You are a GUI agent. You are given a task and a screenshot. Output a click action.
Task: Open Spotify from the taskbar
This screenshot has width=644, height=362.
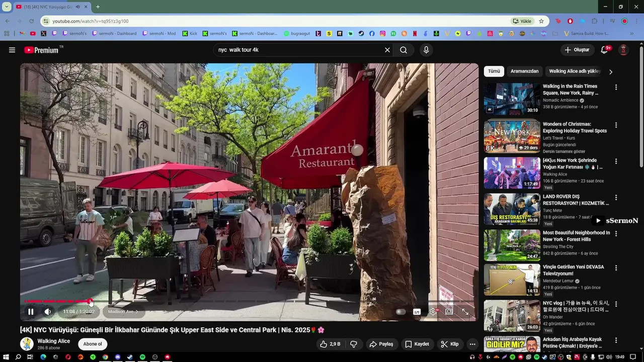(x=142, y=357)
